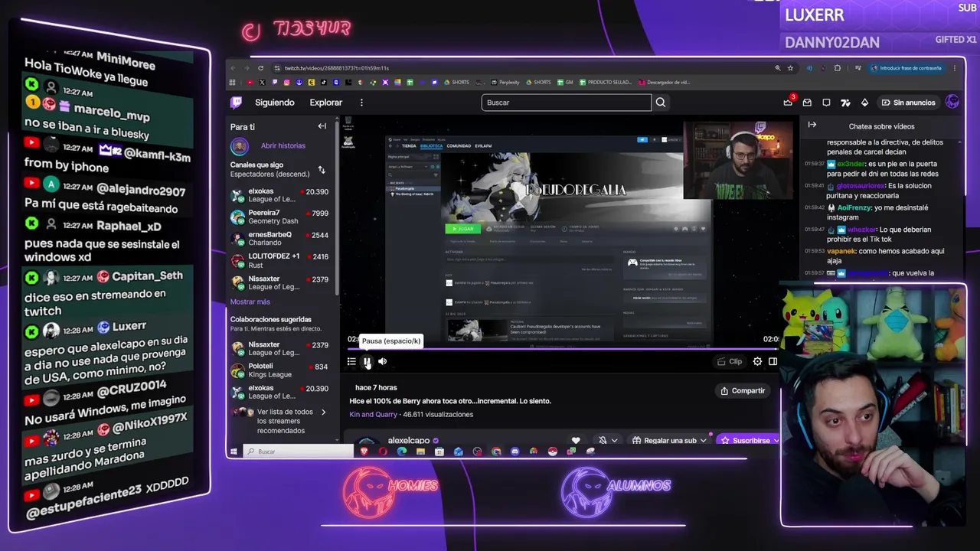Image resolution: width=980 pixels, height=551 pixels.
Task: Bookmark the page with the star icon
Action: (790, 68)
